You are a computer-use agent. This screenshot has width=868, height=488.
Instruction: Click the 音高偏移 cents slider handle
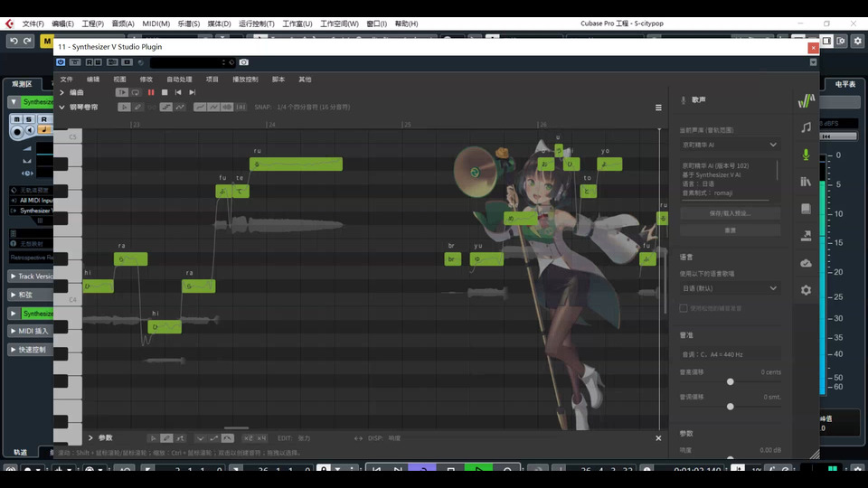[x=730, y=381]
